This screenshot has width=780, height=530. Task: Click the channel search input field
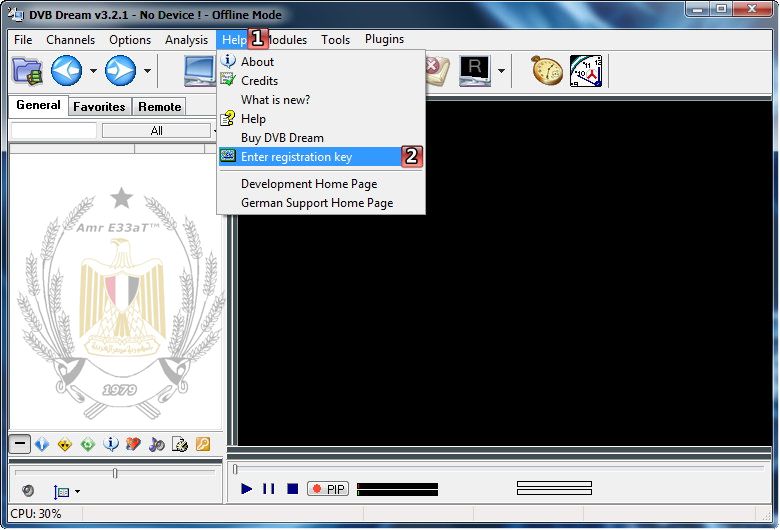(54, 131)
